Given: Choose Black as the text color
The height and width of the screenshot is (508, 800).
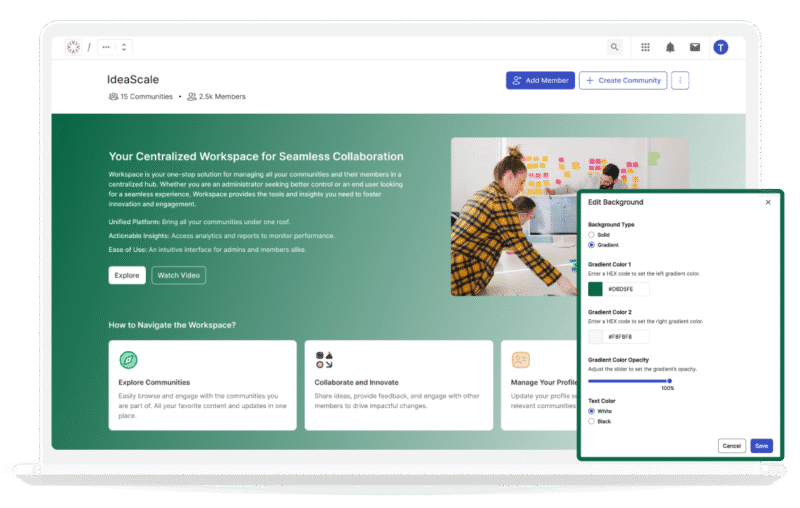Looking at the screenshot, I should coord(592,421).
